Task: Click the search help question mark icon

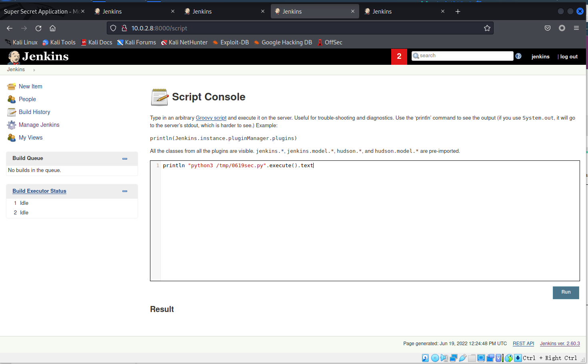Action: (518, 56)
